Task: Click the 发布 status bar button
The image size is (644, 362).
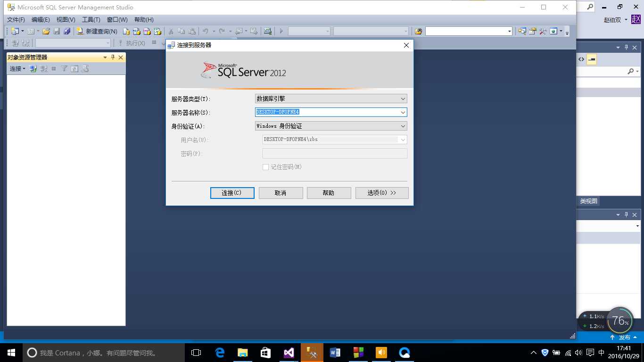Action: coord(624,337)
